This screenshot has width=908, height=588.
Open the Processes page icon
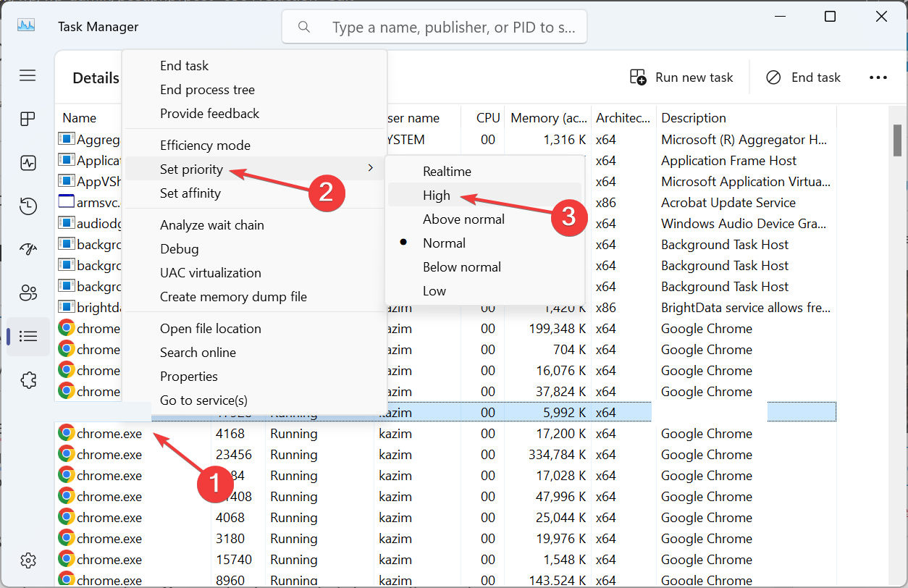28,119
